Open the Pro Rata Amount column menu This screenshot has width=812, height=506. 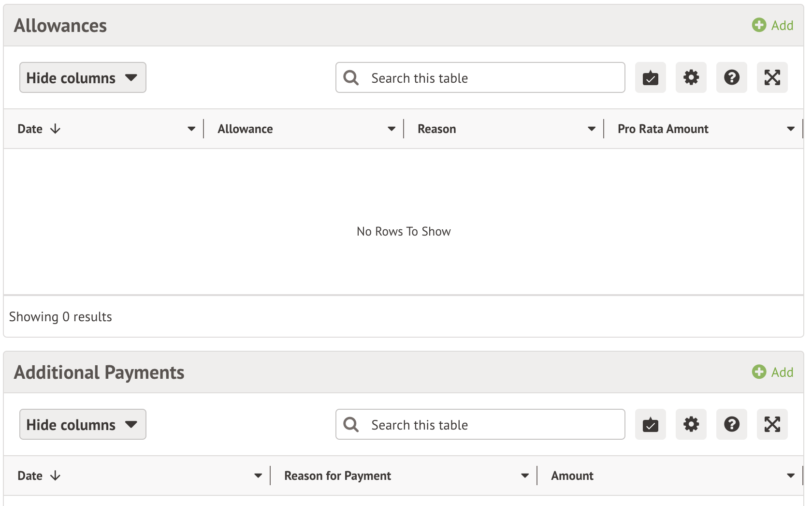click(791, 129)
